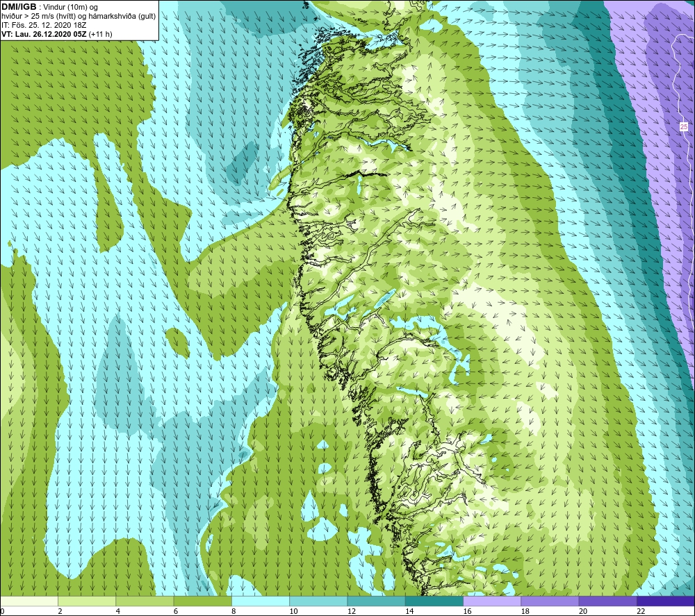Click the legend tick label '0'
Viewport: 695px width, 616px height.
[3, 611]
